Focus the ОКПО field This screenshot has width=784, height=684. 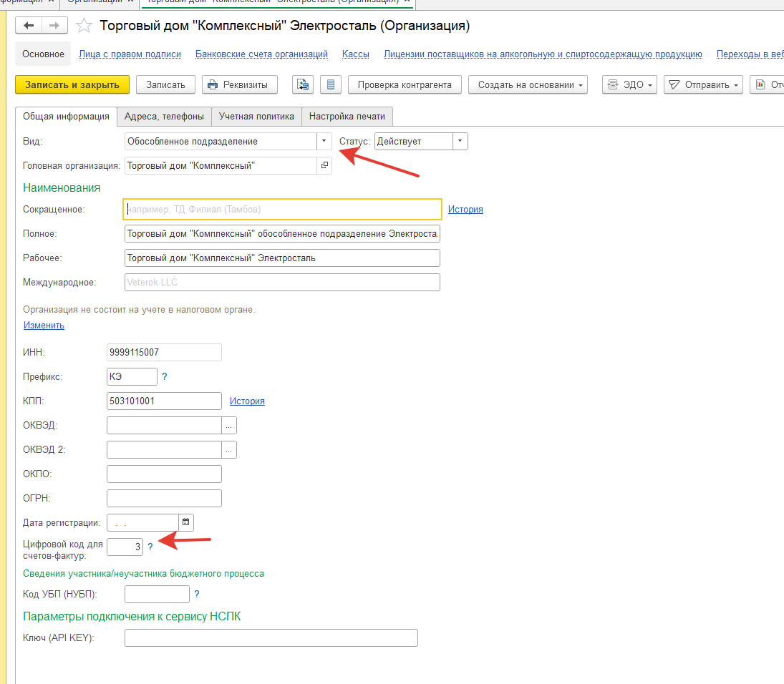(164, 474)
